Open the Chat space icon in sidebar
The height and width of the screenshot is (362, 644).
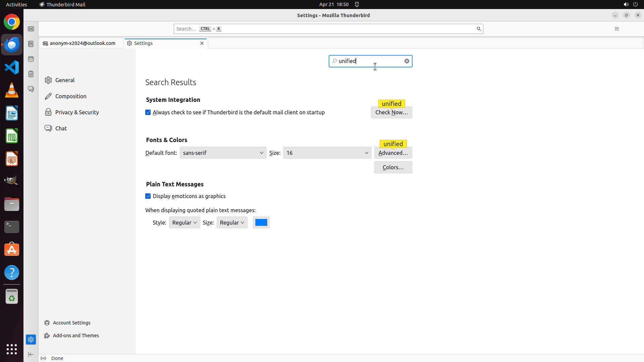[x=31, y=89]
